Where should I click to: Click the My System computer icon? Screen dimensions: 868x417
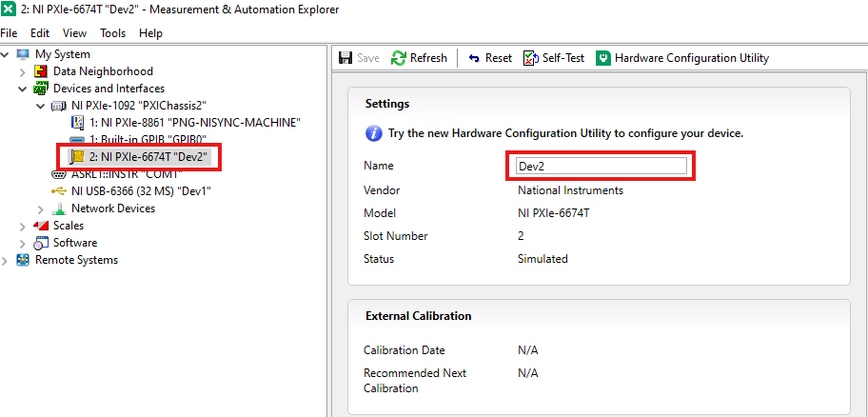coord(23,54)
